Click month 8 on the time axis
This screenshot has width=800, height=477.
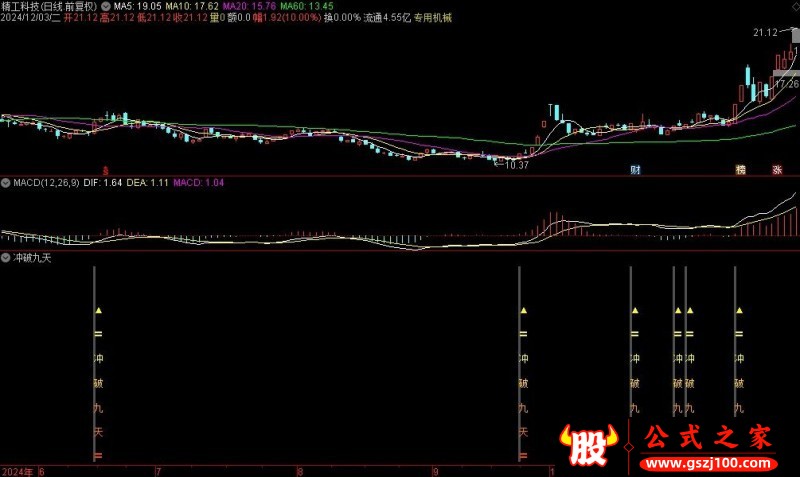300,472
